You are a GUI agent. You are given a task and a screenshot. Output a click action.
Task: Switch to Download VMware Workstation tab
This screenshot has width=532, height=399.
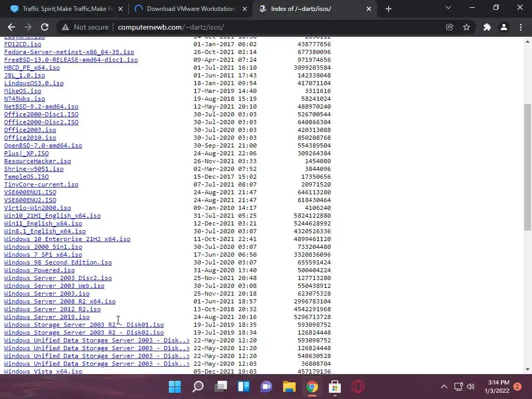(190, 9)
